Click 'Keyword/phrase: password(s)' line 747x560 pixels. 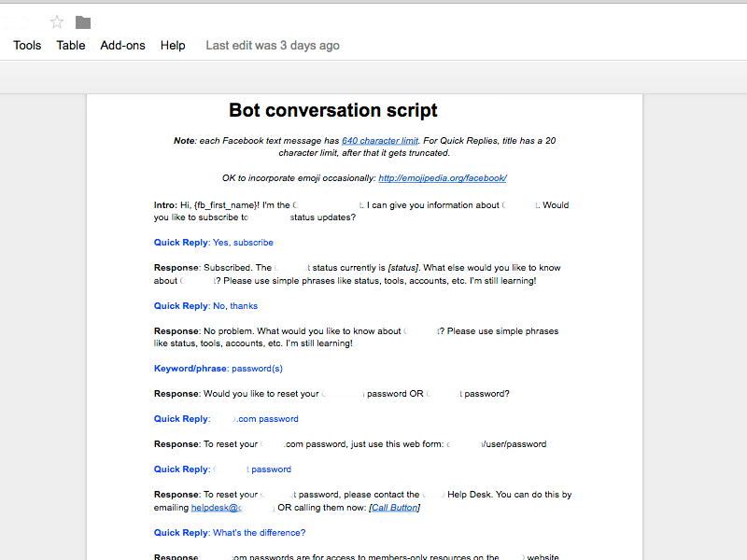coord(218,369)
